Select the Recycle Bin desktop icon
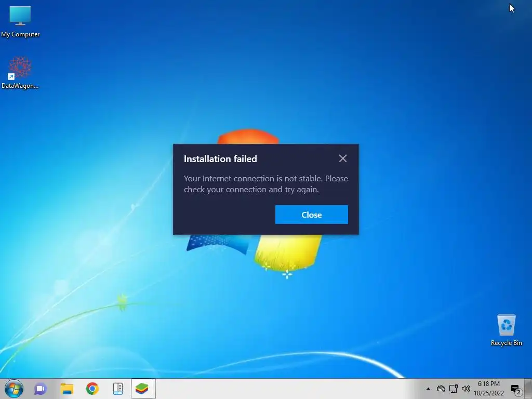Screen dimensions: 532x399 [x=506, y=330]
